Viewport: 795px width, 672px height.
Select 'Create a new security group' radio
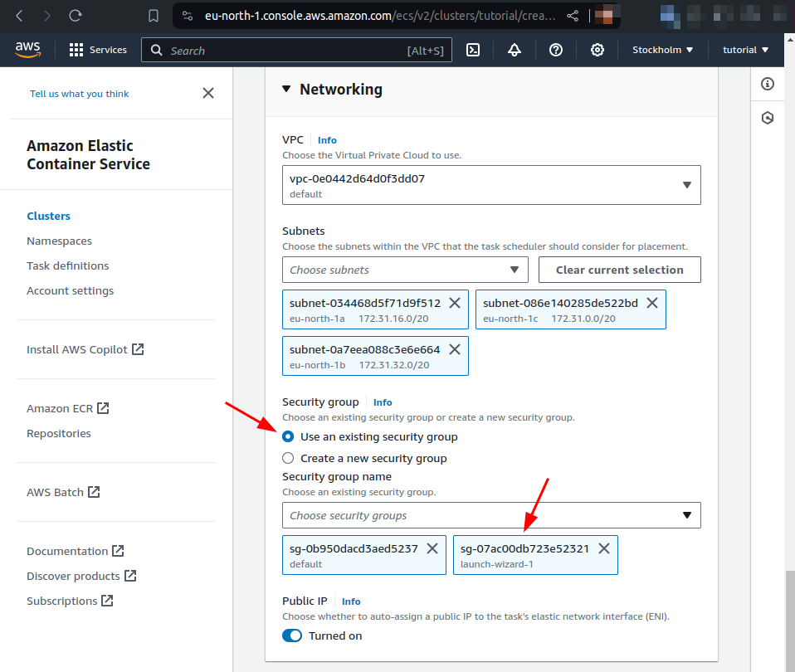click(x=288, y=458)
